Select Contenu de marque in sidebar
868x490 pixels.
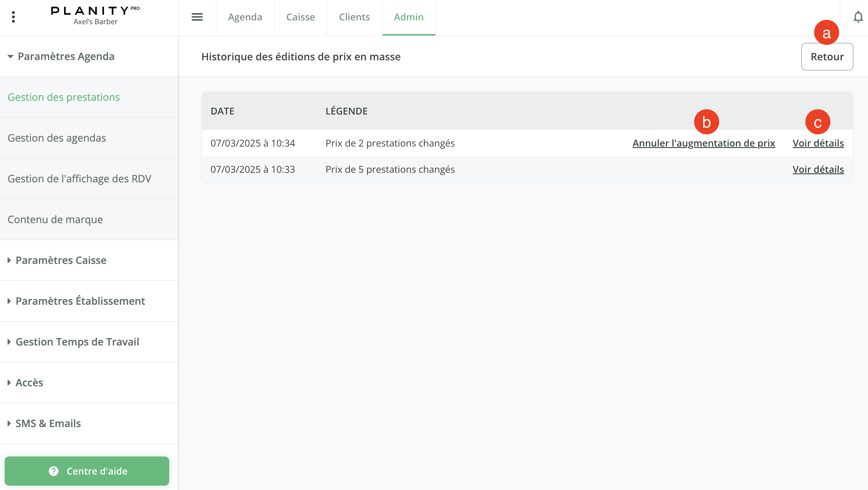click(x=55, y=219)
